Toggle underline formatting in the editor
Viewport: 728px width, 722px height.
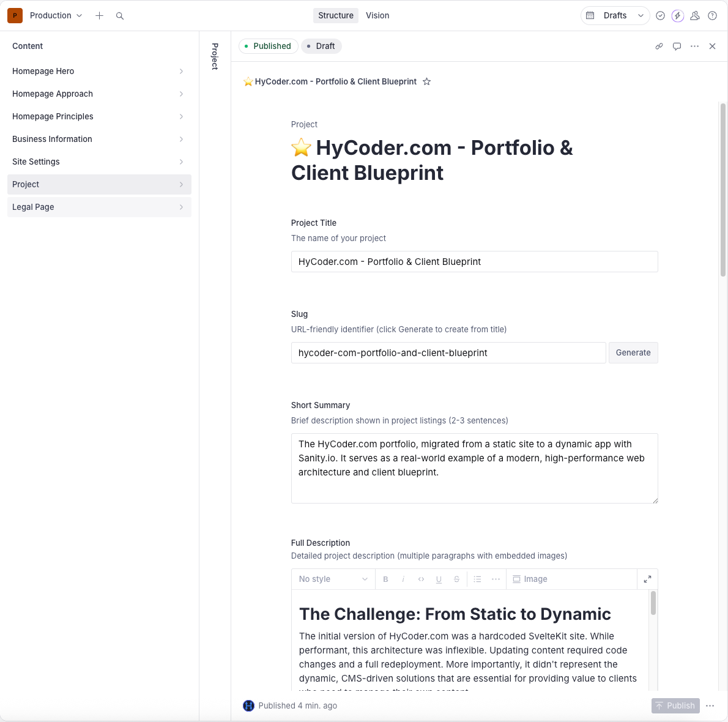(x=439, y=579)
